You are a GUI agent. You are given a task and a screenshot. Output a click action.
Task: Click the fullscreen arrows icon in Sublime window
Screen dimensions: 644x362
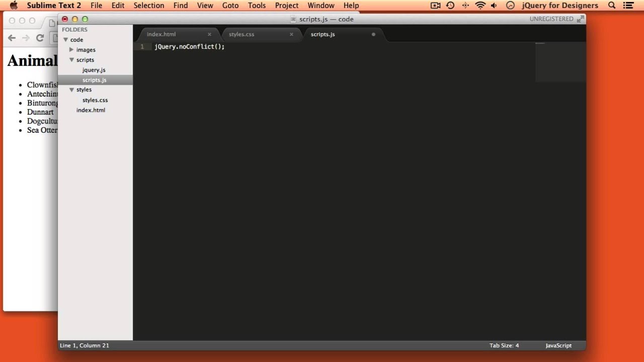(x=581, y=19)
